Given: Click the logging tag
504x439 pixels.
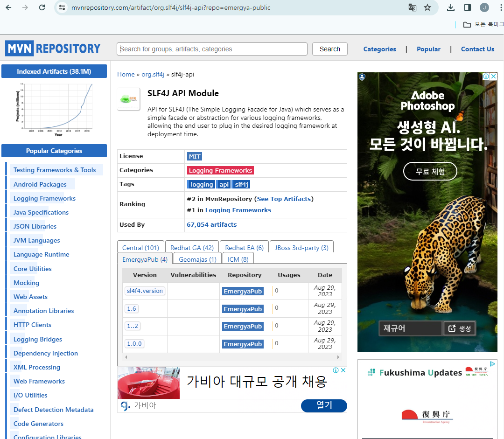Looking at the screenshot, I should pos(202,184).
